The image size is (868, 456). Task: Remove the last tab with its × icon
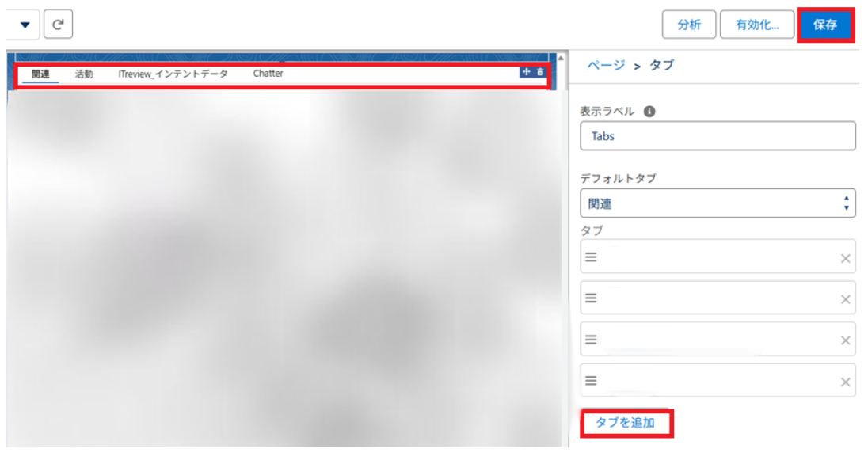pyautogui.click(x=844, y=380)
